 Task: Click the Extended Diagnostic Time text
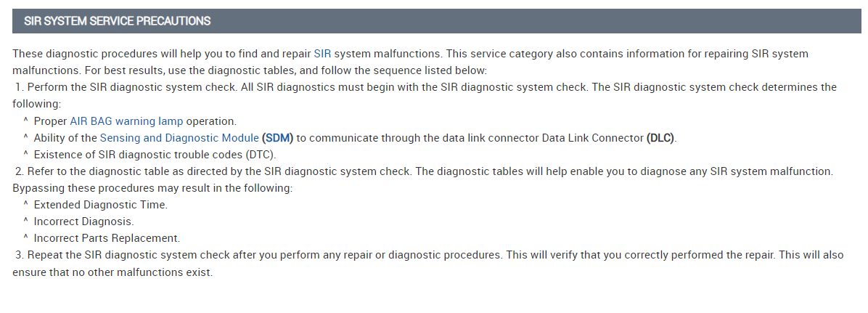[x=101, y=205]
